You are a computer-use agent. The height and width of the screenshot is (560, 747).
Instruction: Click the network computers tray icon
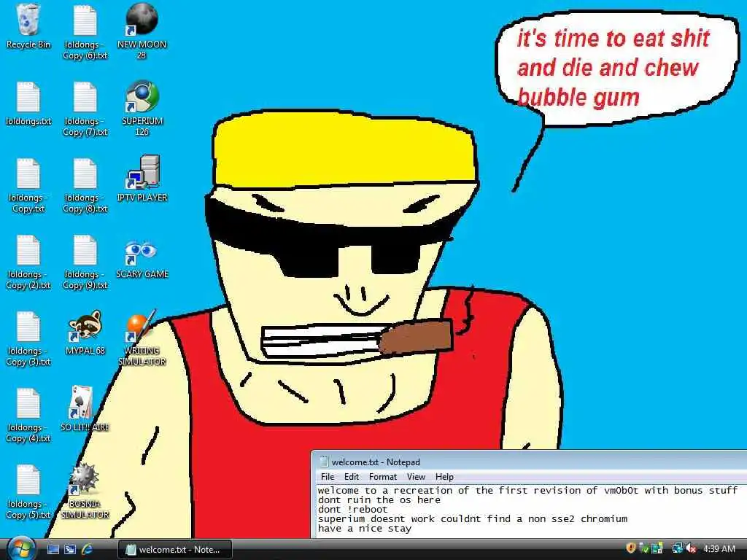[676, 548]
